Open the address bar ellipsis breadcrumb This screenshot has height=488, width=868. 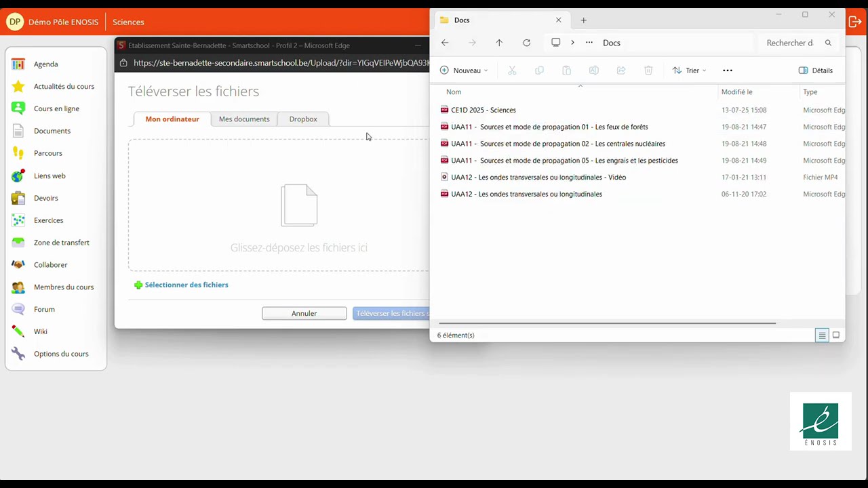point(589,43)
